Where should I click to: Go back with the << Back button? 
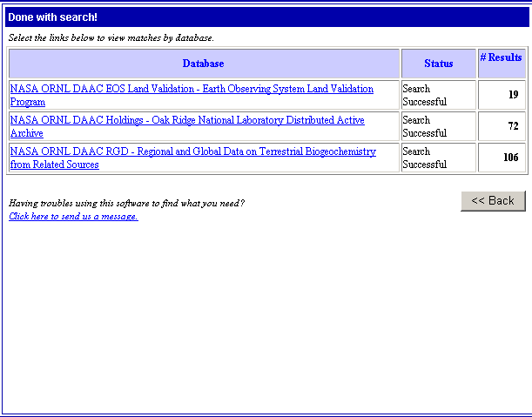tap(493, 201)
